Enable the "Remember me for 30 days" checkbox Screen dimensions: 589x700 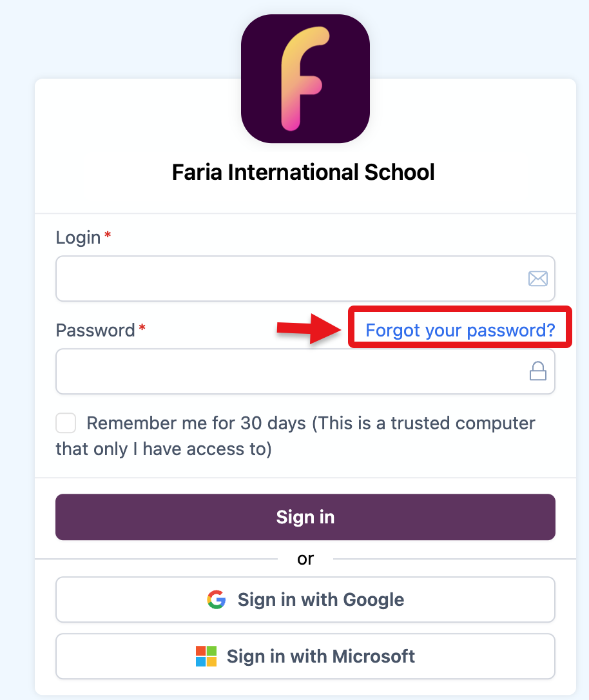point(66,423)
